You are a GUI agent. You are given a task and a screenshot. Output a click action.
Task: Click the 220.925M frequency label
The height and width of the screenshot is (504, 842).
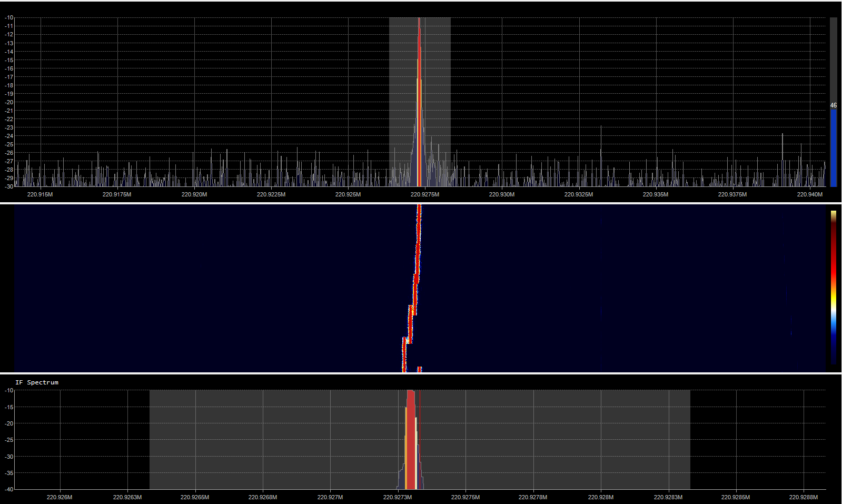click(348, 195)
